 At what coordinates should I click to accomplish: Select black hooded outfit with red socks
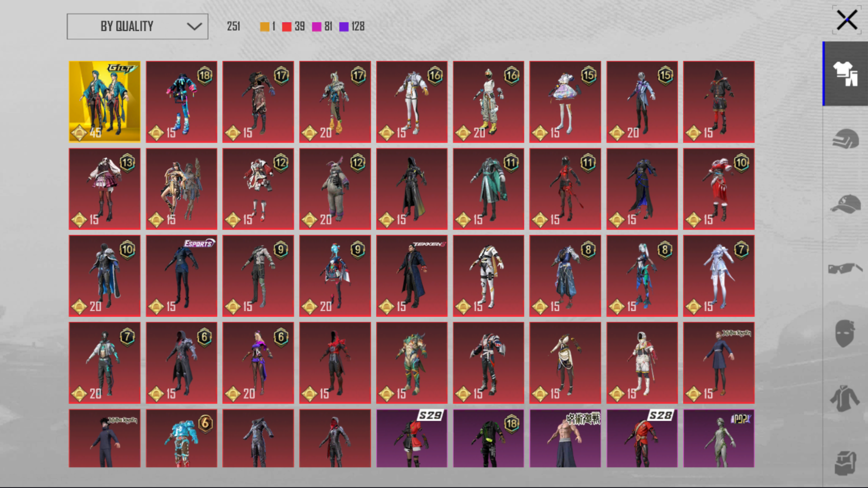click(x=719, y=102)
